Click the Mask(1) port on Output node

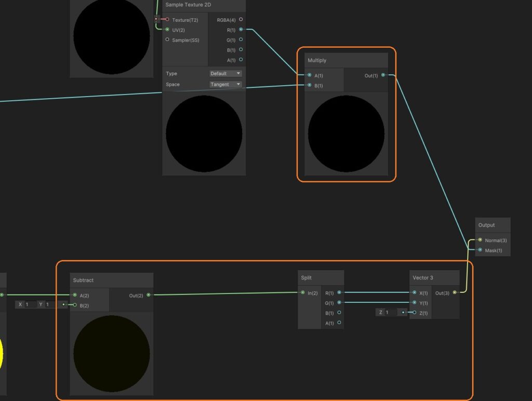tap(480, 250)
